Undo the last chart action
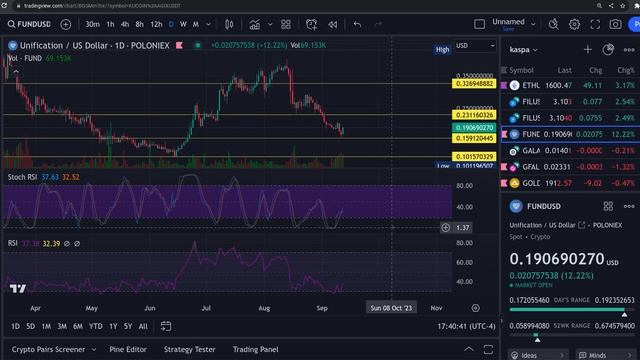The image size is (640, 360). pyautogui.click(x=358, y=24)
